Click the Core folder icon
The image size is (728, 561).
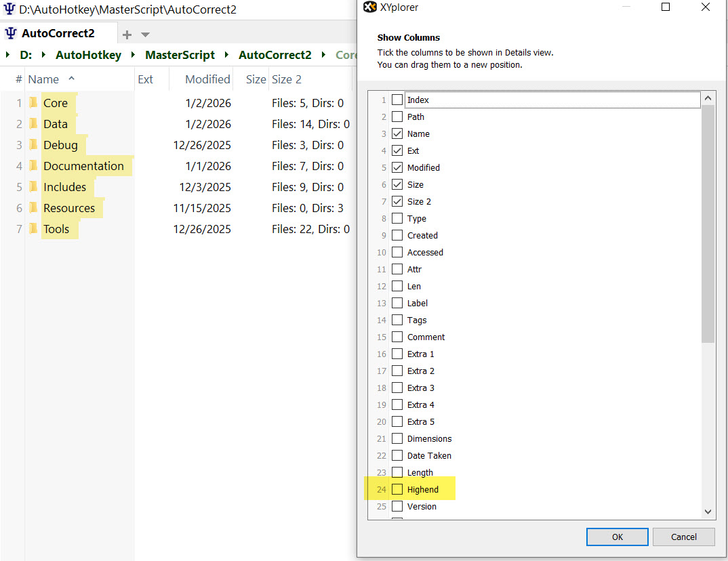tap(33, 103)
